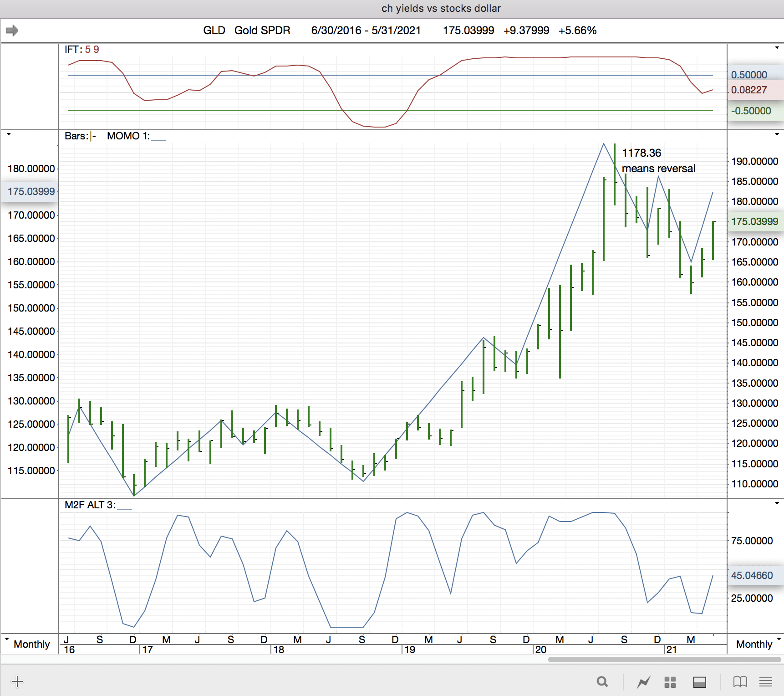Click the 0.50000 IFT level label
The width and height of the screenshot is (784, 696).
coord(749,75)
